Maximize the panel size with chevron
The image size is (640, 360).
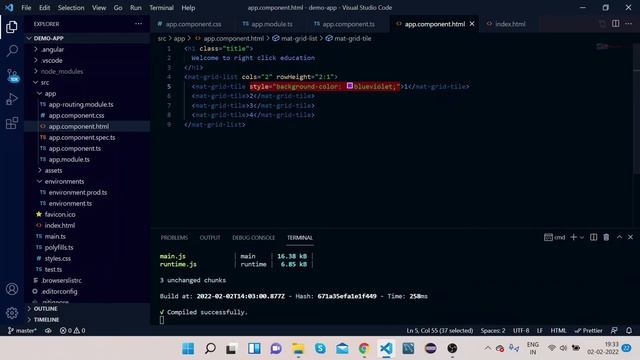click(x=619, y=237)
